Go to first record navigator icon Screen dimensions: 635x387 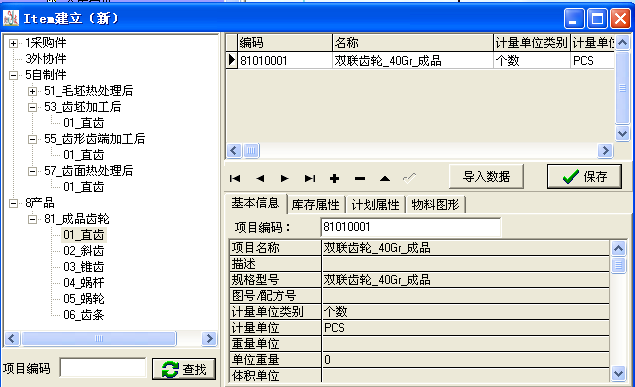click(235, 179)
